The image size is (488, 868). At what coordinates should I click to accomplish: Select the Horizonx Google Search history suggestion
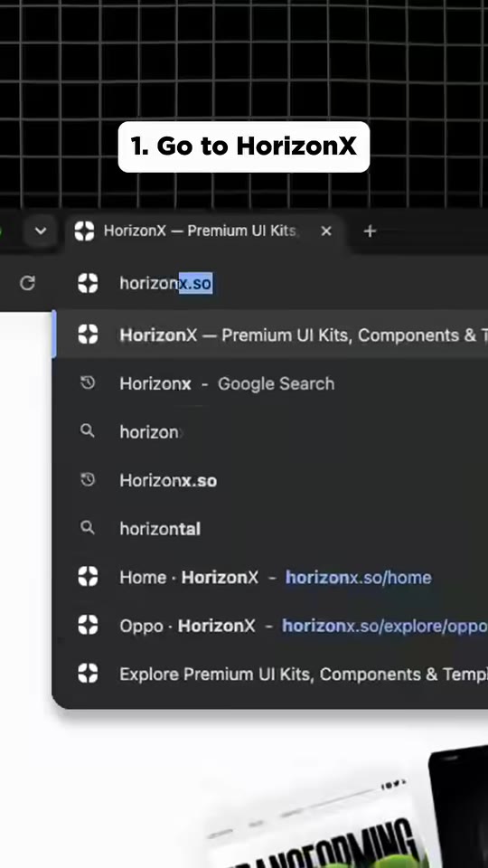pos(270,383)
